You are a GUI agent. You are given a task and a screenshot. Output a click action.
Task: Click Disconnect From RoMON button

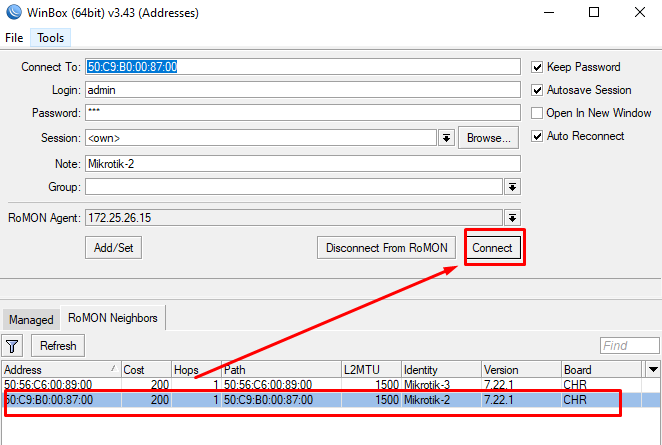pyautogui.click(x=386, y=248)
